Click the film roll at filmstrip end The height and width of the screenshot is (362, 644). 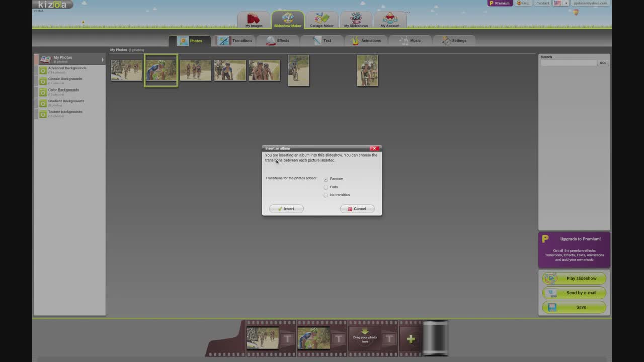(435, 338)
